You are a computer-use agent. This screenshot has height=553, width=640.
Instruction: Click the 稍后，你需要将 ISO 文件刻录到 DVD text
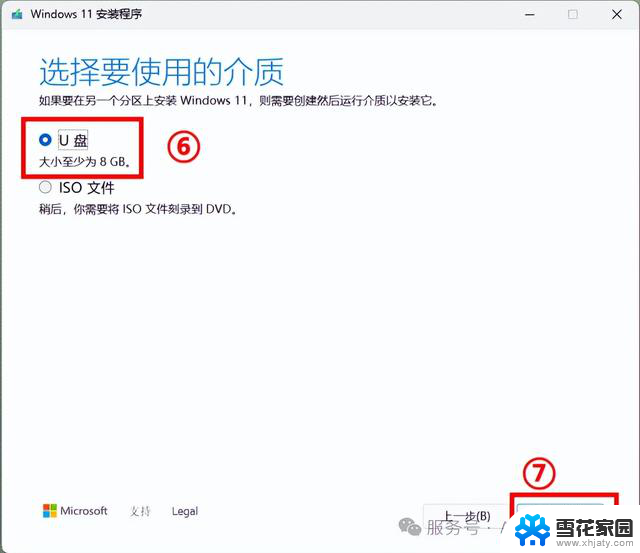coord(138,209)
